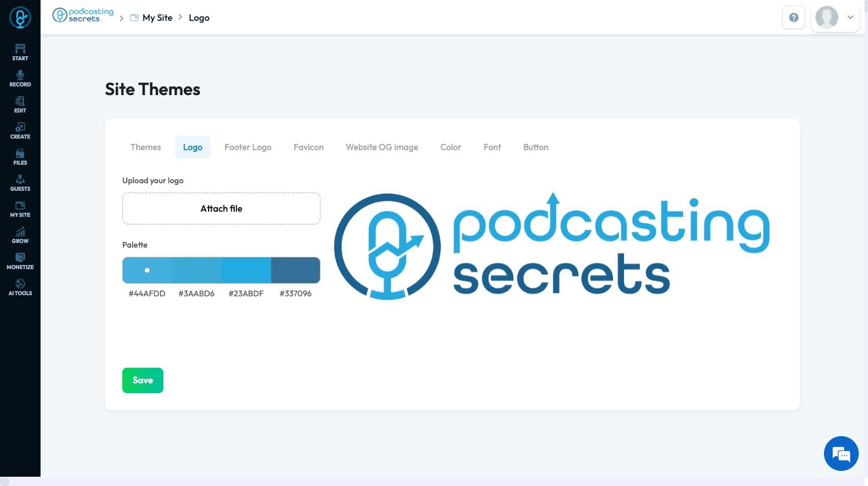Screen dimensions: 868x486
Task: Click the user profile avatar
Action: tap(827, 17)
